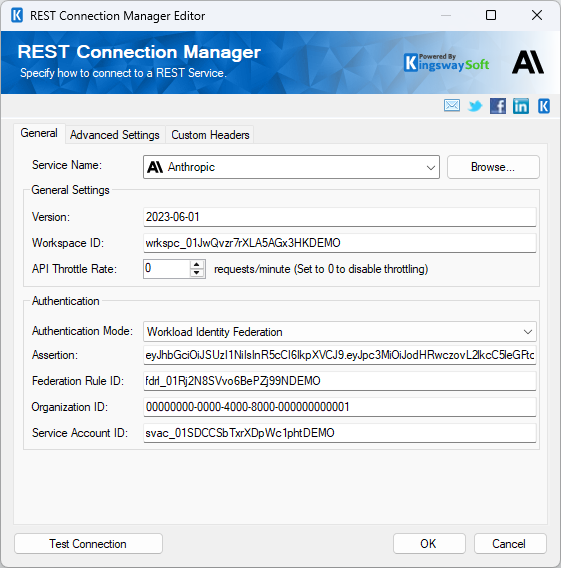Open the LinkedIn icon link
This screenshot has width=561, height=568.
coord(521,106)
